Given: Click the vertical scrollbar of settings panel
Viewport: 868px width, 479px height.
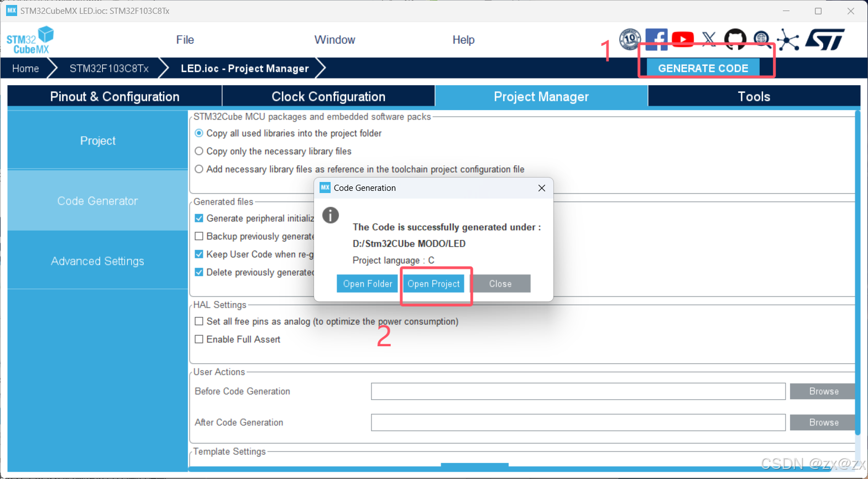Looking at the screenshot, I should tap(857, 273).
